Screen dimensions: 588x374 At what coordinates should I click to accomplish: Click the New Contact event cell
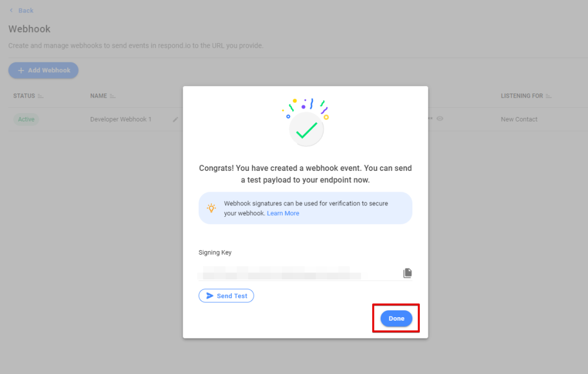pos(519,119)
